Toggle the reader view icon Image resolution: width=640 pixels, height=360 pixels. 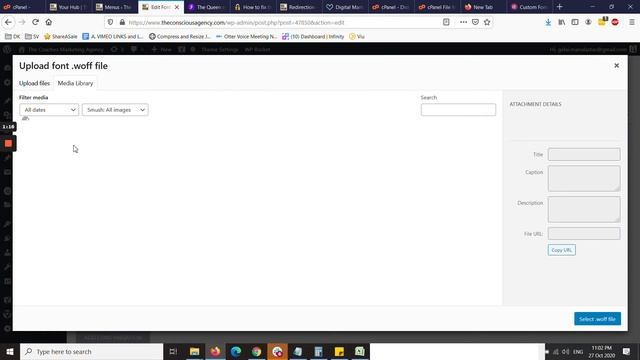(x=446, y=22)
